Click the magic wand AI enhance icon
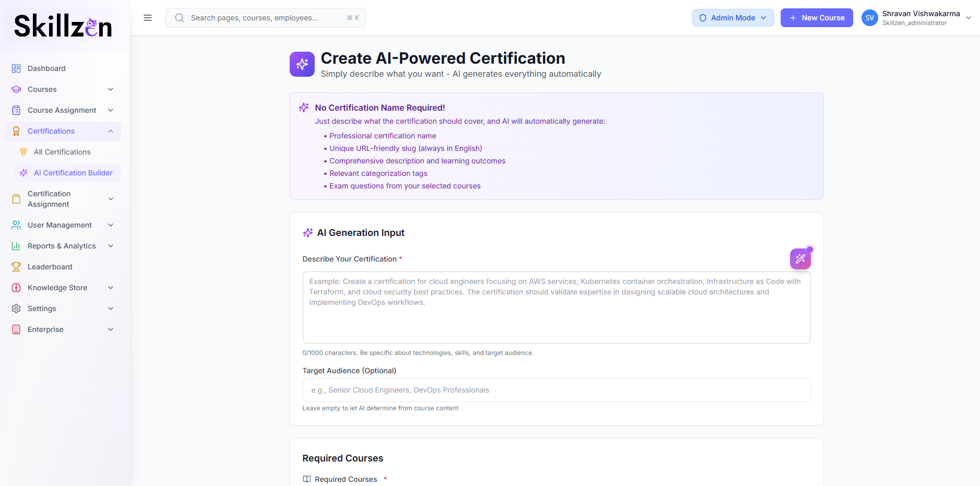Viewport: 980px width, 486px height. (x=800, y=259)
